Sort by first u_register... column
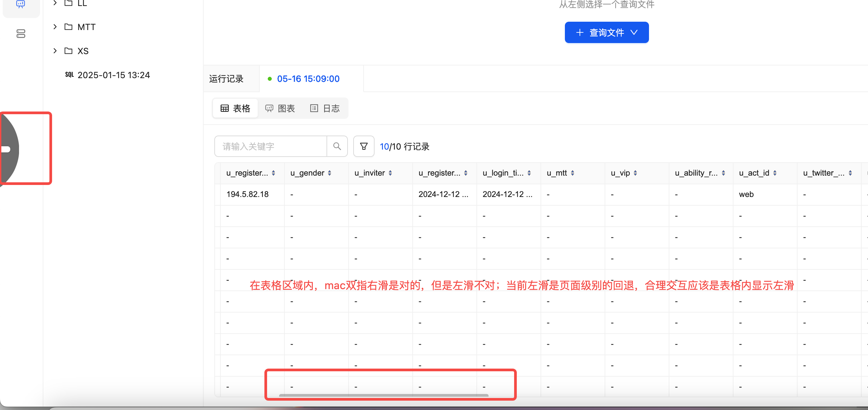Screen dimensions: 868x410 click(x=273, y=173)
